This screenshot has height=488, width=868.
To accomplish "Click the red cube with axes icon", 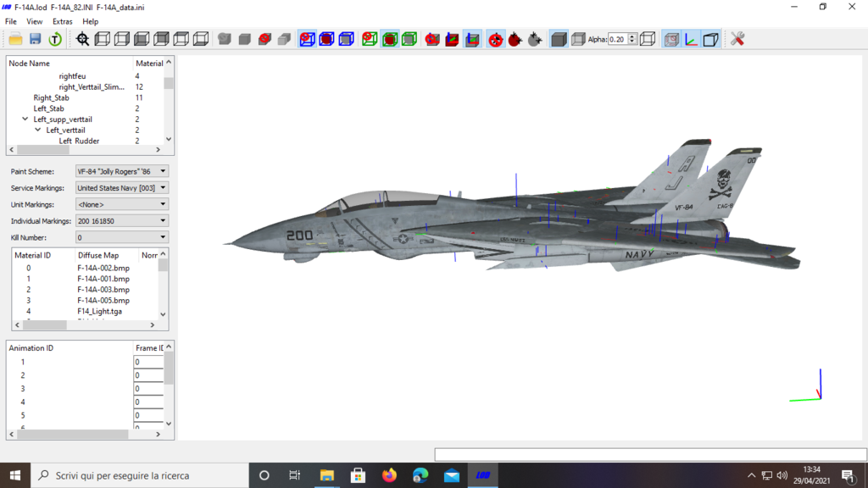I will 453,39.
